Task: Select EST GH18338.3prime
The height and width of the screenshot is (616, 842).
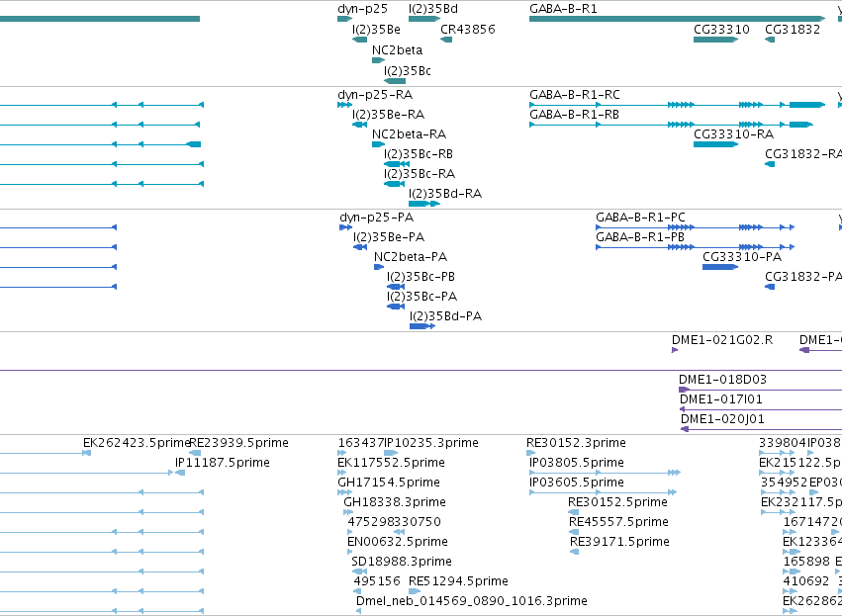Action: coord(395,502)
